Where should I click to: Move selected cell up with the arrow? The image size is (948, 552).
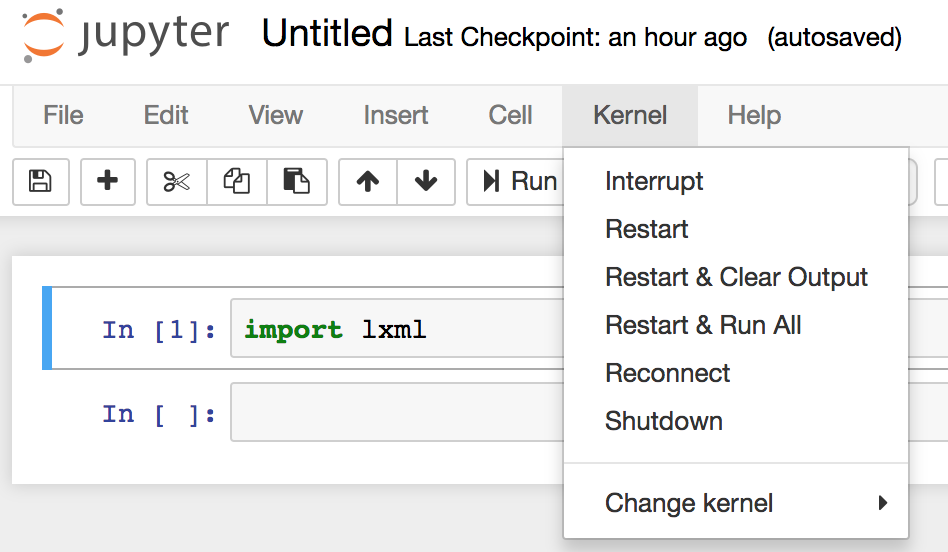[x=368, y=181]
